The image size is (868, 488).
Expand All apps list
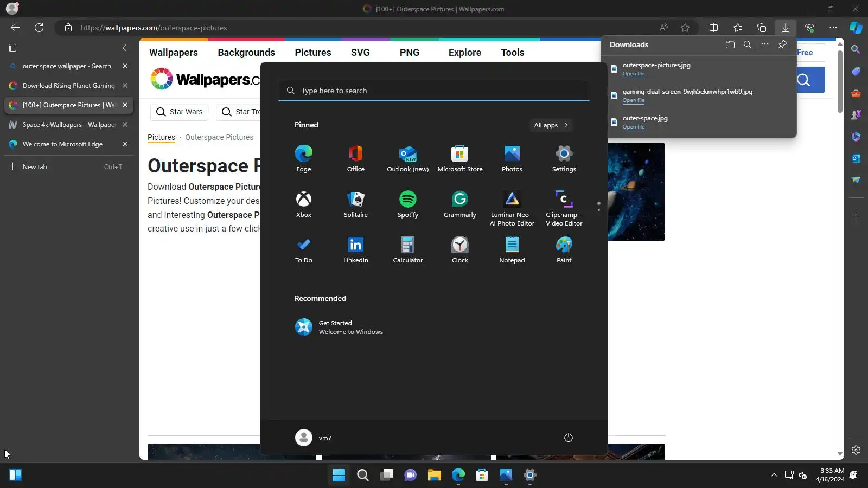(551, 125)
